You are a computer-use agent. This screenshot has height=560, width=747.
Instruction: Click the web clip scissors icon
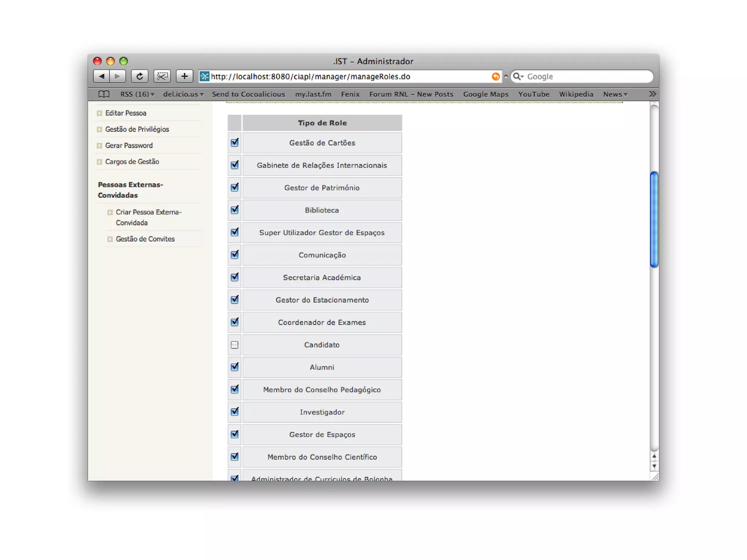click(162, 76)
